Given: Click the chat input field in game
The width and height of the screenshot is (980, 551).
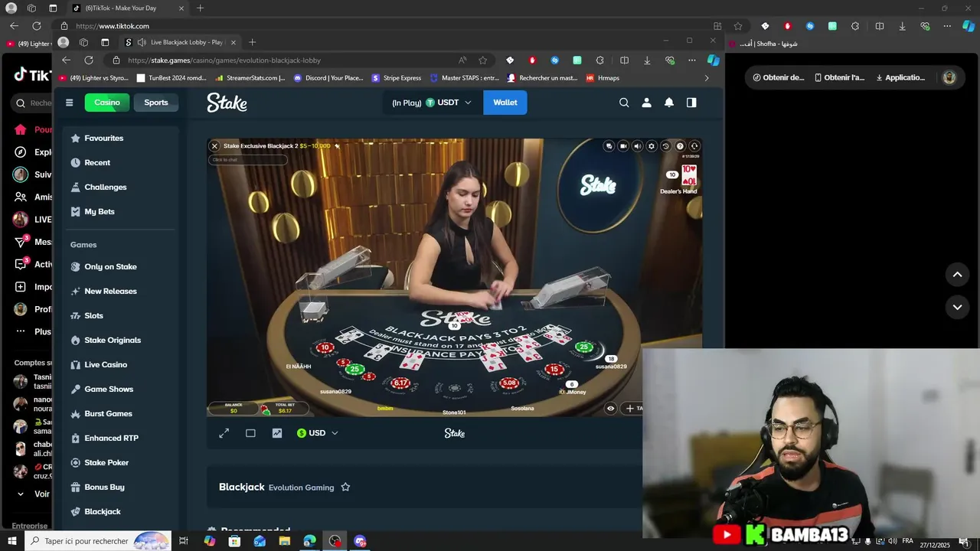Looking at the screenshot, I should click(x=248, y=160).
